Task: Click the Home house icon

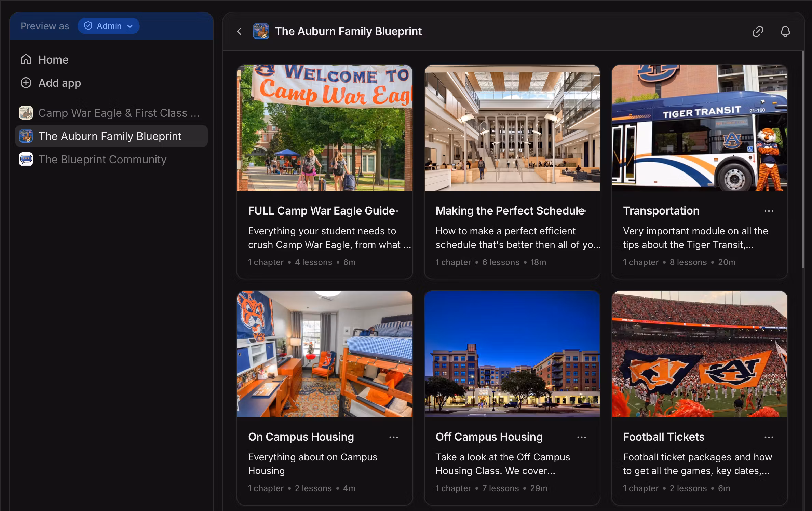Action: (x=26, y=59)
